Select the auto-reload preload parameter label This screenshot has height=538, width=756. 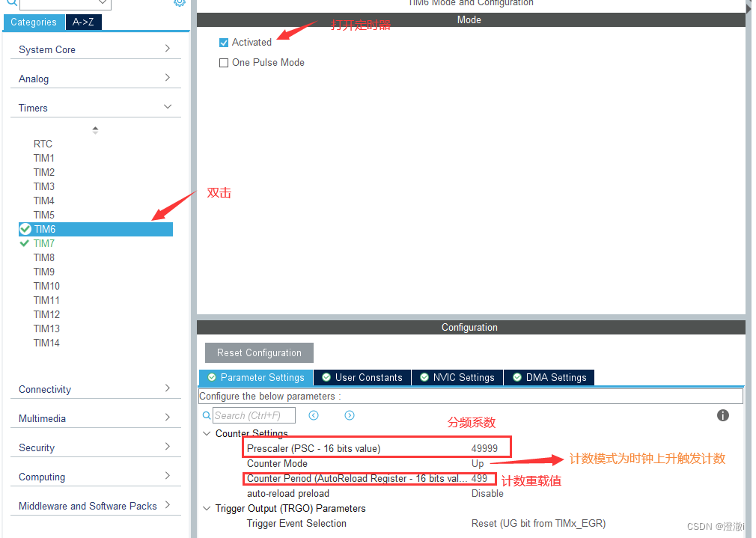[288, 494]
